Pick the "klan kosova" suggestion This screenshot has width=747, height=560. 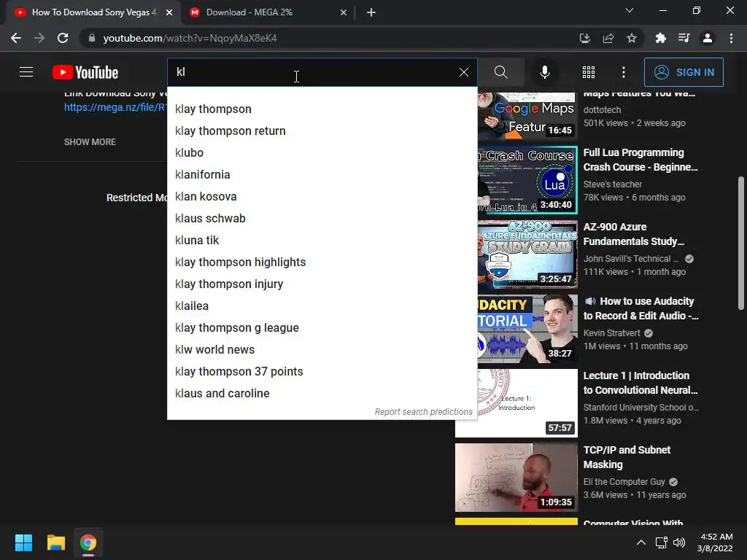coord(322,197)
